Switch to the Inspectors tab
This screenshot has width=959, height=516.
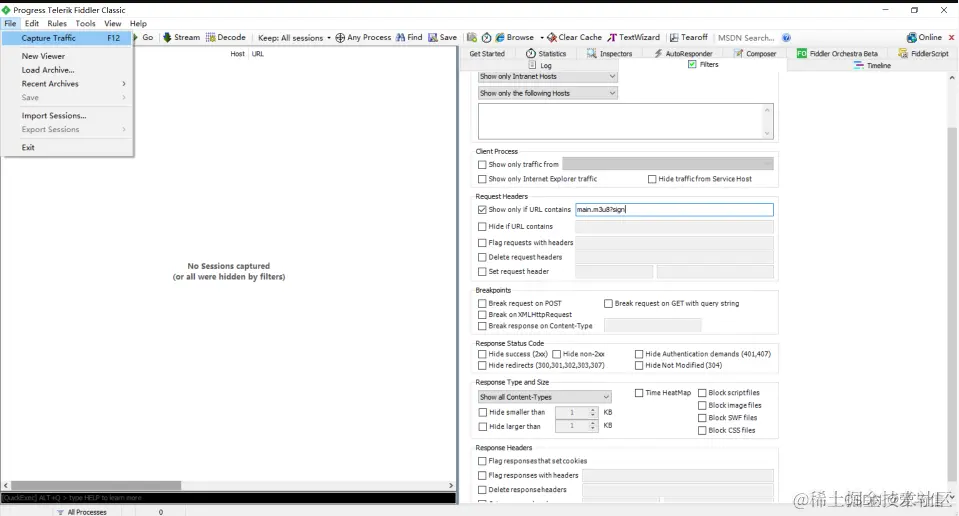(609, 54)
